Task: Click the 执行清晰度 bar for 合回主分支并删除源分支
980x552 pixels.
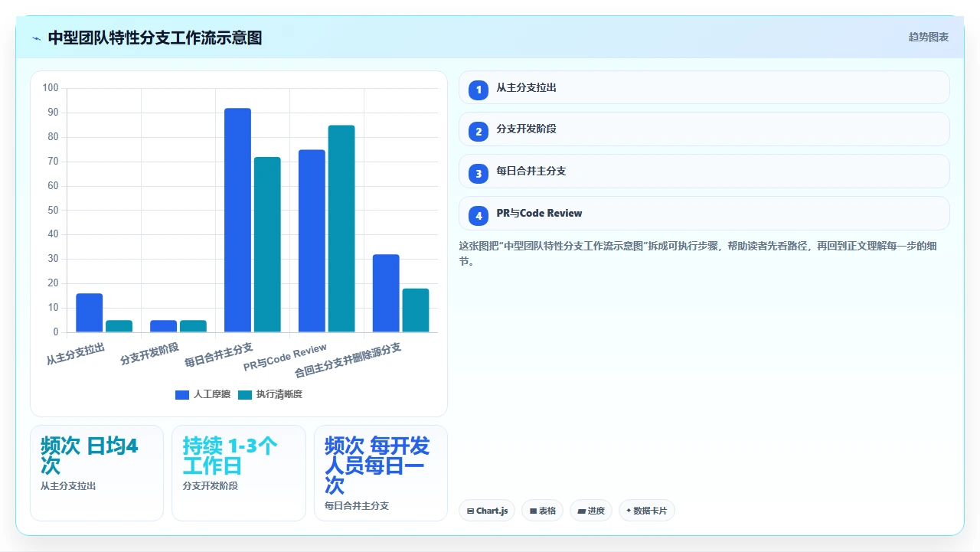Action: tap(416, 310)
